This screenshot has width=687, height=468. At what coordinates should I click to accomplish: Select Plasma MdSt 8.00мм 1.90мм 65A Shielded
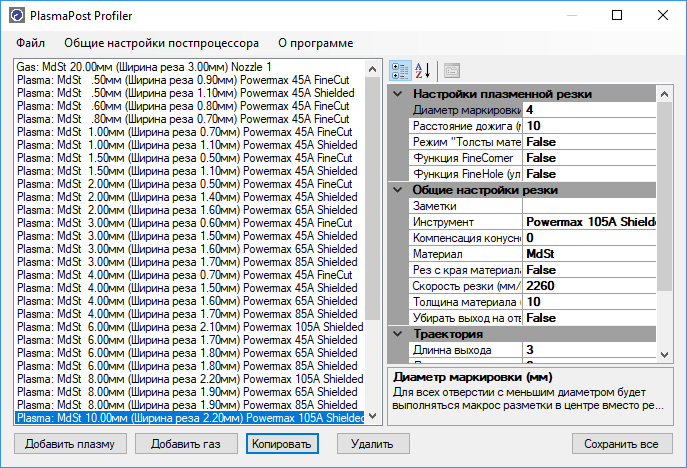point(189,392)
